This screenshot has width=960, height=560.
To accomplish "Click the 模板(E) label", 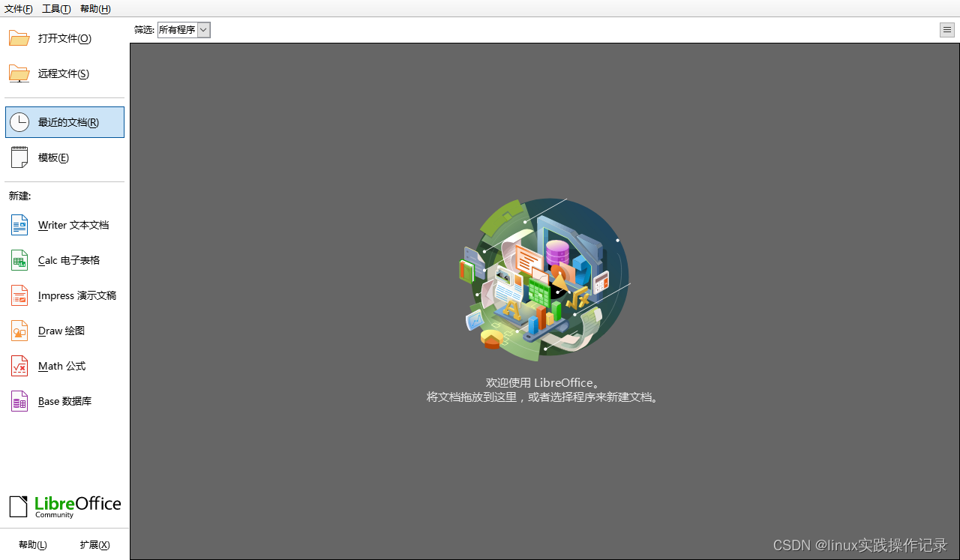I will pos(53,157).
